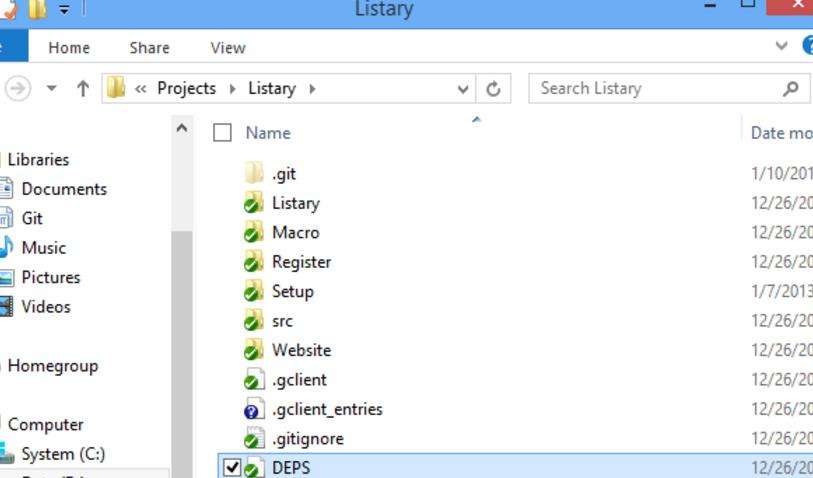Select the .gclient_entries file name

tap(327, 409)
